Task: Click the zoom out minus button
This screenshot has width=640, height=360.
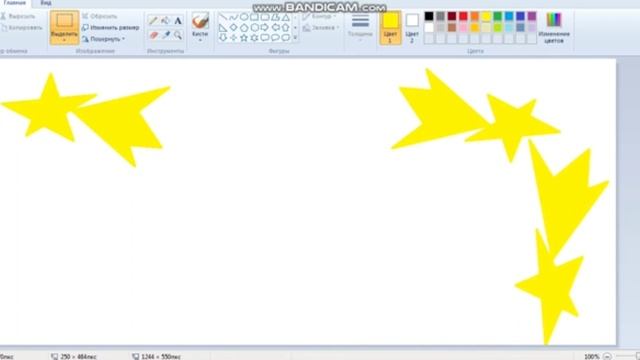Action: click(607, 356)
